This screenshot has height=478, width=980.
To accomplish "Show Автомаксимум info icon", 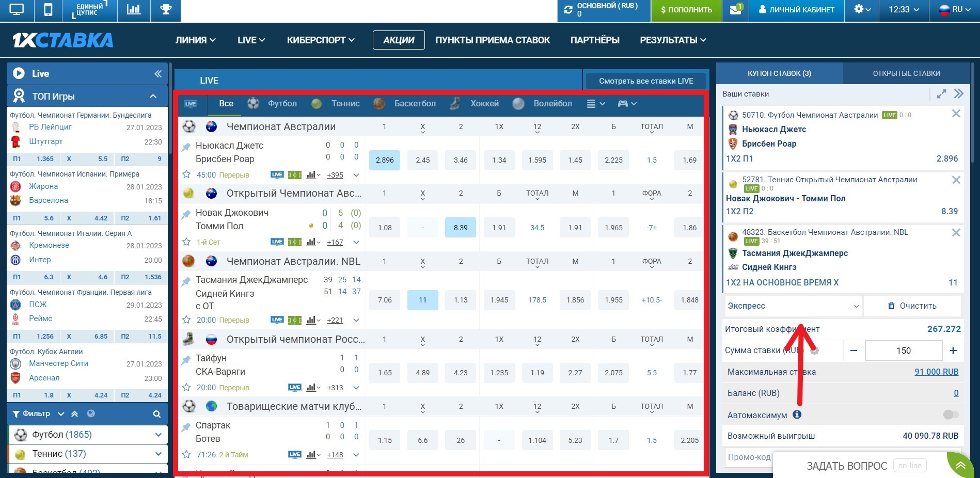I will tap(797, 415).
